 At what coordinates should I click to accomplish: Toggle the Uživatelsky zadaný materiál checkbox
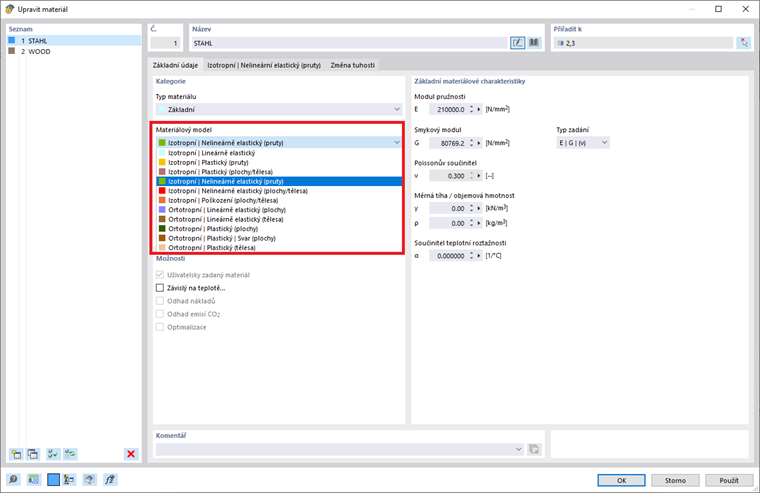coord(160,275)
